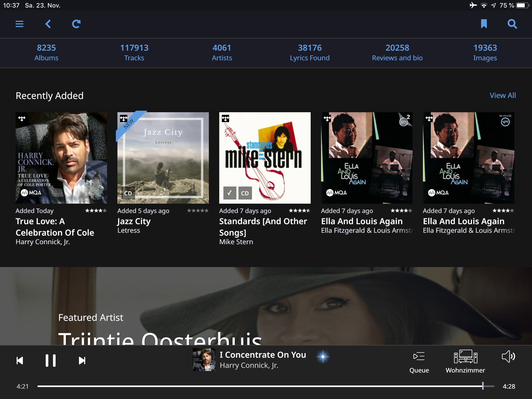Tap the blue signal path star

pyautogui.click(x=323, y=357)
